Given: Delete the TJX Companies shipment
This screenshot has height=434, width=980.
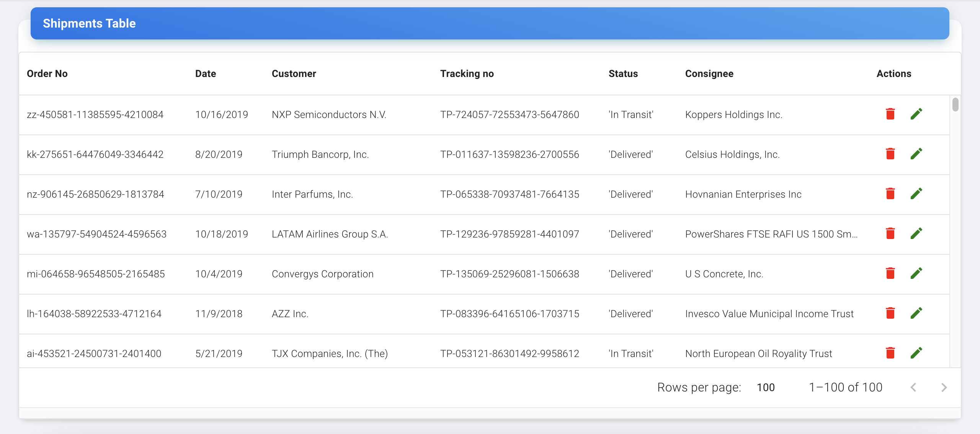Looking at the screenshot, I should [x=890, y=353].
